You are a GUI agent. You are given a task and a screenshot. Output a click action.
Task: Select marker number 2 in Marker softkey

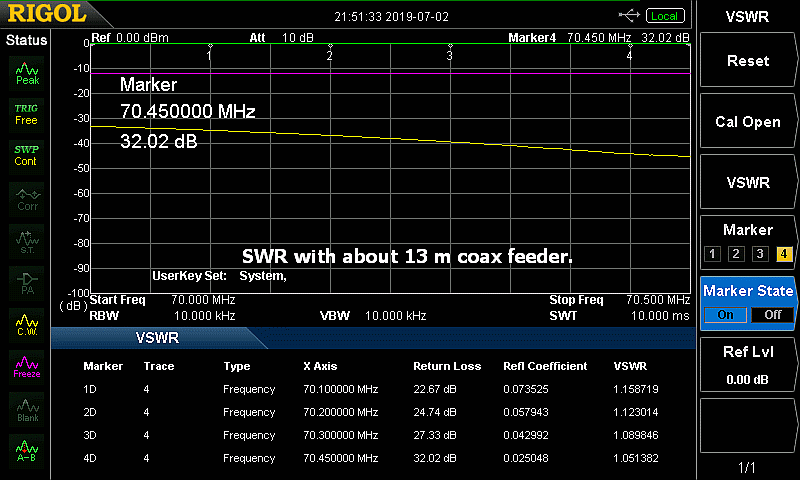(736, 253)
